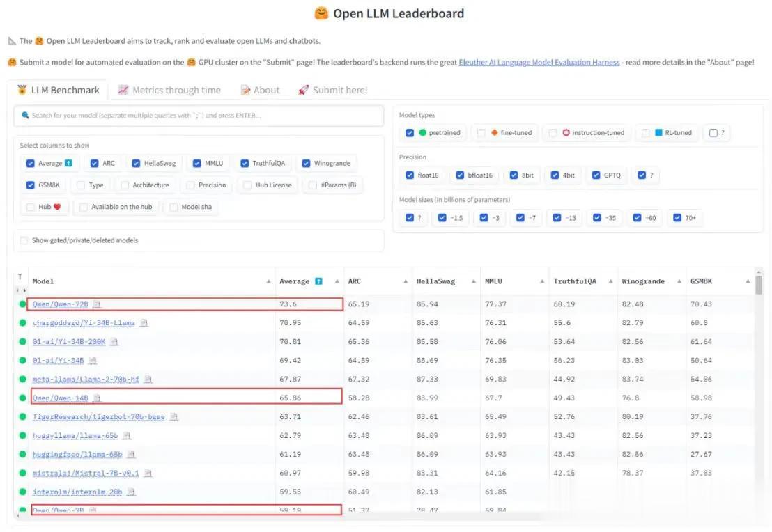772x532 pixels.
Task: Toggle MMLU column checkbox
Action: pyautogui.click(x=197, y=164)
